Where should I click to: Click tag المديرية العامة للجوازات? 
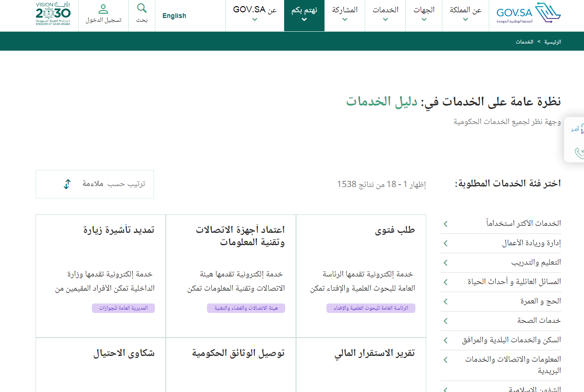click(x=123, y=308)
